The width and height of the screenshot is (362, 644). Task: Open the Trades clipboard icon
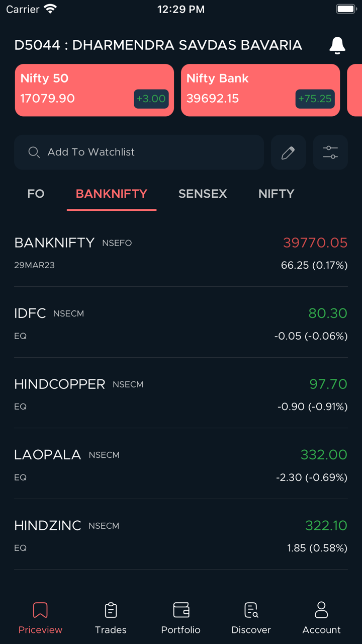click(111, 610)
